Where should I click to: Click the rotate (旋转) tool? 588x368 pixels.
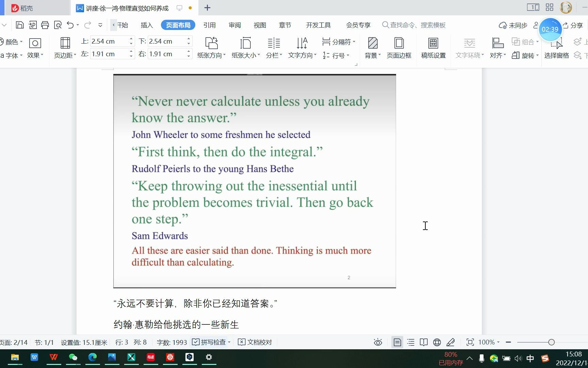click(x=525, y=55)
